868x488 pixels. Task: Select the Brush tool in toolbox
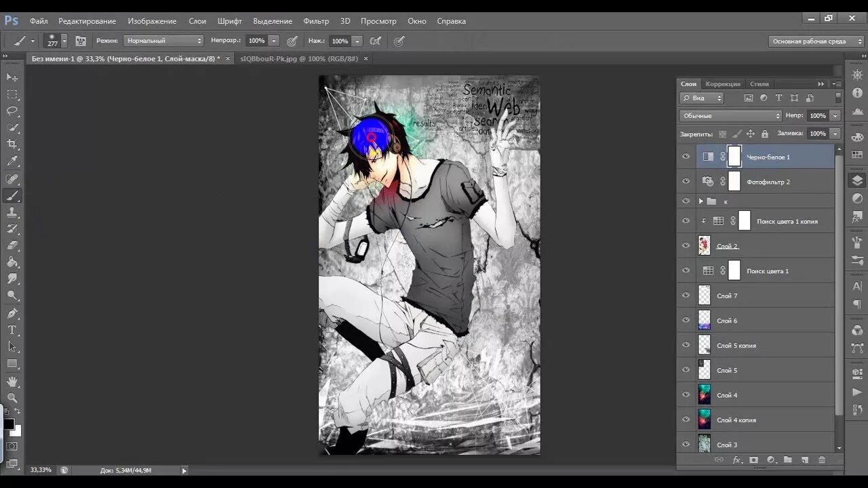click(x=12, y=196)
